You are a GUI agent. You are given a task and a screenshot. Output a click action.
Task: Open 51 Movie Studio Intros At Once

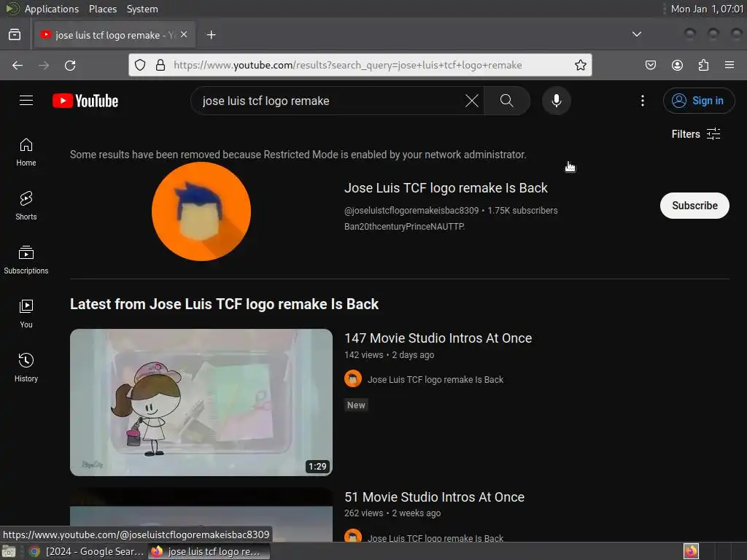point(434,497)
